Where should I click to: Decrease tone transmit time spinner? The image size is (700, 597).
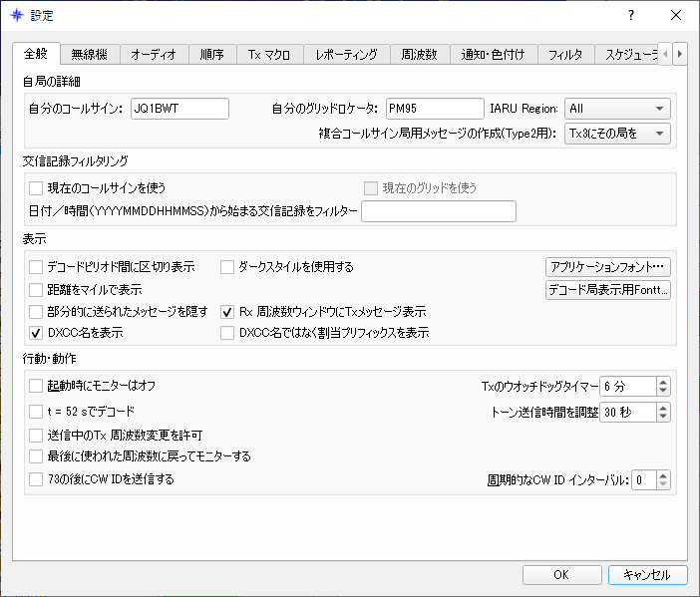(x=663, y=417)
